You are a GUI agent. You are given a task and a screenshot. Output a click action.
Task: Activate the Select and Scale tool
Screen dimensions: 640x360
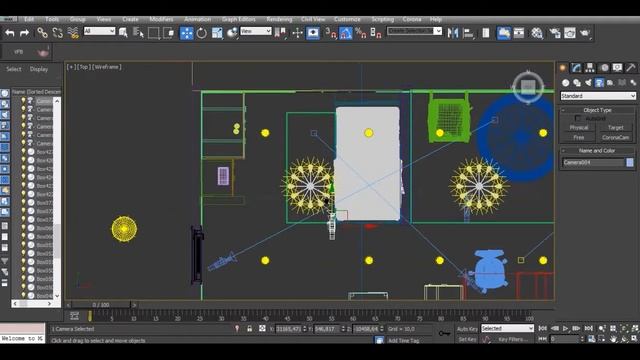tap(217, 33)
